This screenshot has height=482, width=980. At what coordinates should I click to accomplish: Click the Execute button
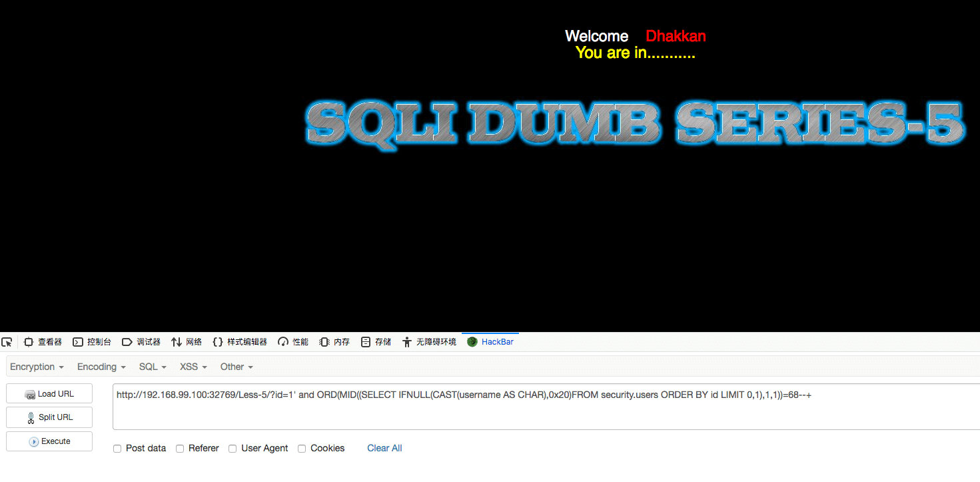pyautogui.click(x=49, y=441)
